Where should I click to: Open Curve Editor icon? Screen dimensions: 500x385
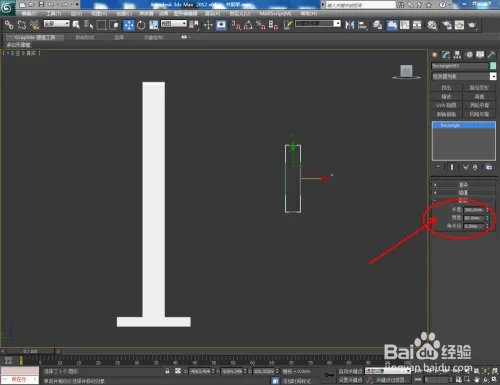pyautogui.click(x=405, y=25)
